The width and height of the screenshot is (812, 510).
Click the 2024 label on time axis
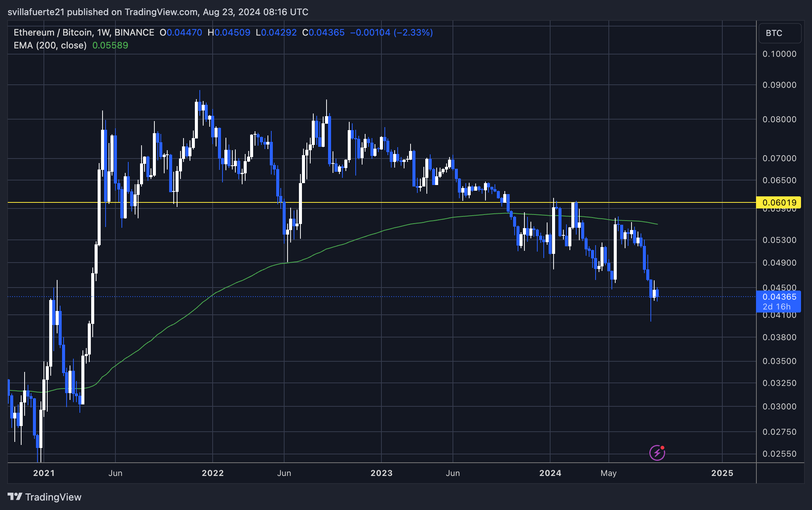(550, 473)
